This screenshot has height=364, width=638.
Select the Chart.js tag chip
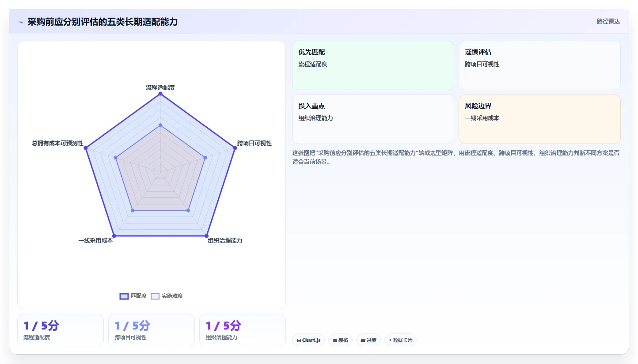tap(308, 340)
